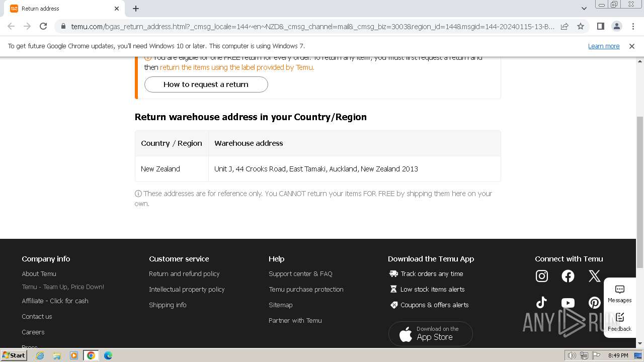This screenshot has width=644, height=362.
Task: Open a new browser tab
Action: tap(136, 9)
